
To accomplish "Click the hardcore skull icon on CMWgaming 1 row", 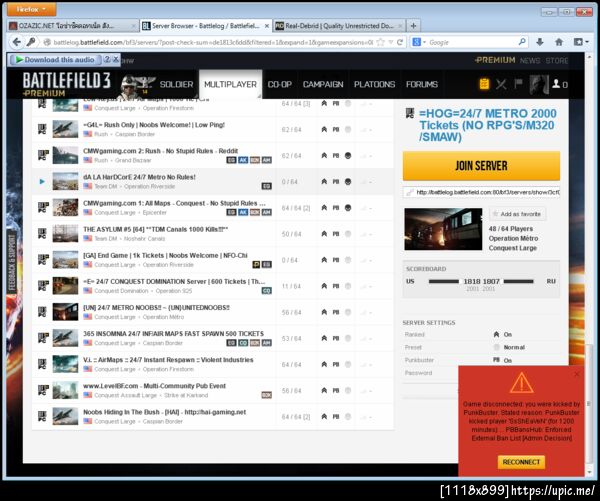I will tap(348, 208).
